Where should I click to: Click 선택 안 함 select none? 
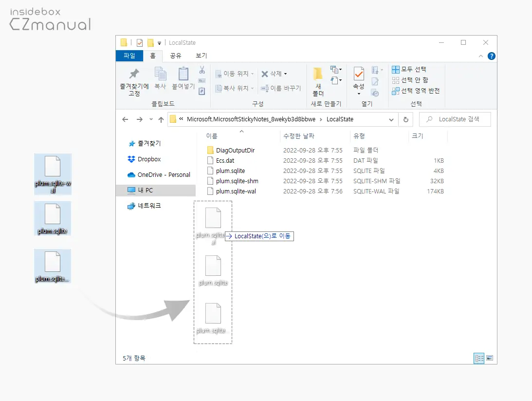tap(410, 80)
